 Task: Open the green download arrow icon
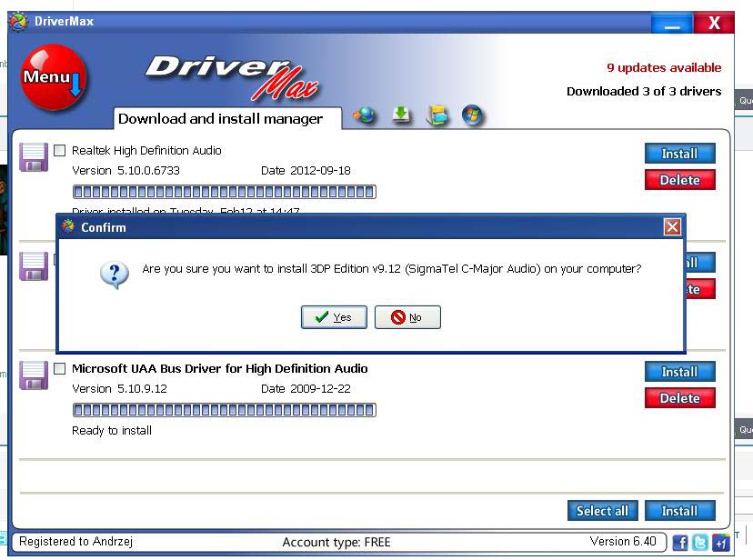[x=401, y=115]
